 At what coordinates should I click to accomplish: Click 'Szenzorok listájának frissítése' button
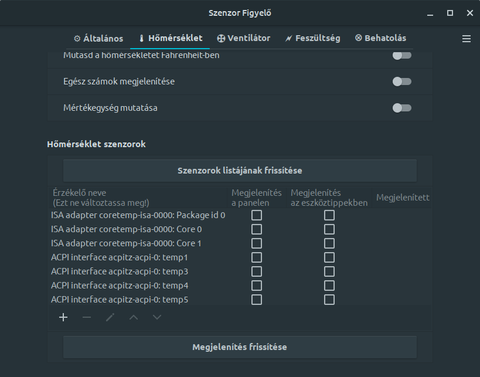240,171
